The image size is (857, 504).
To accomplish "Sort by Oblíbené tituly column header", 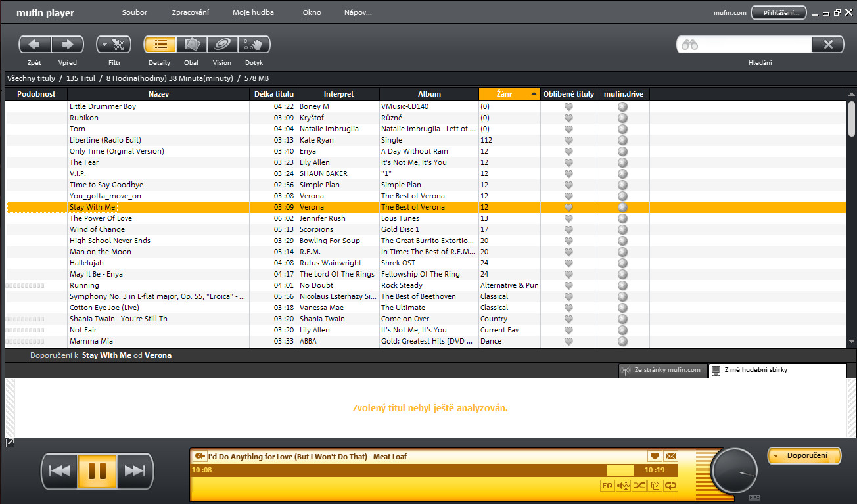I will point(568,94).
